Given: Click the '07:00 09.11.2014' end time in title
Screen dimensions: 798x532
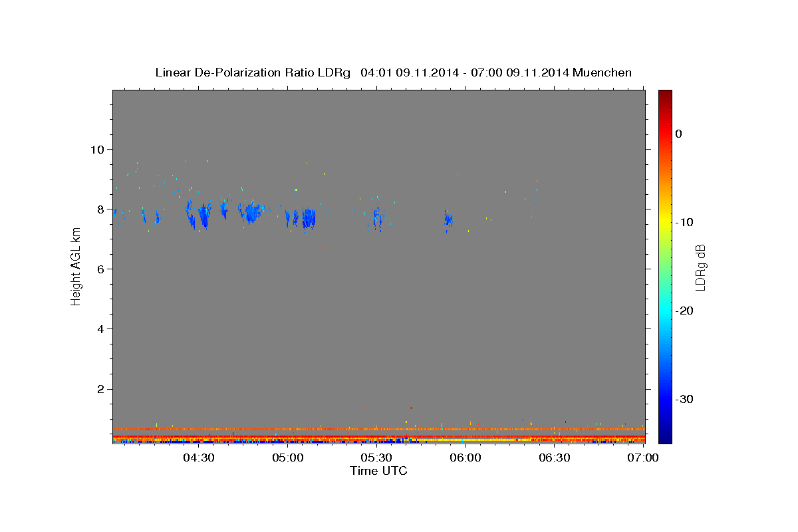Looking at the screenshot, I should click(520, 72).
